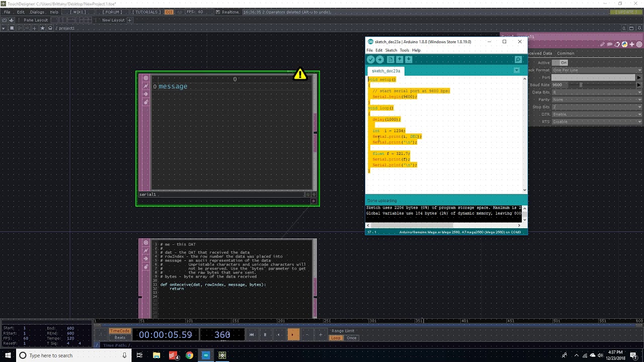Image resolution: width=644 pixels, height=362 pixels.
Task: Click the Windows taskbar search box
Action: coord(73,355)
